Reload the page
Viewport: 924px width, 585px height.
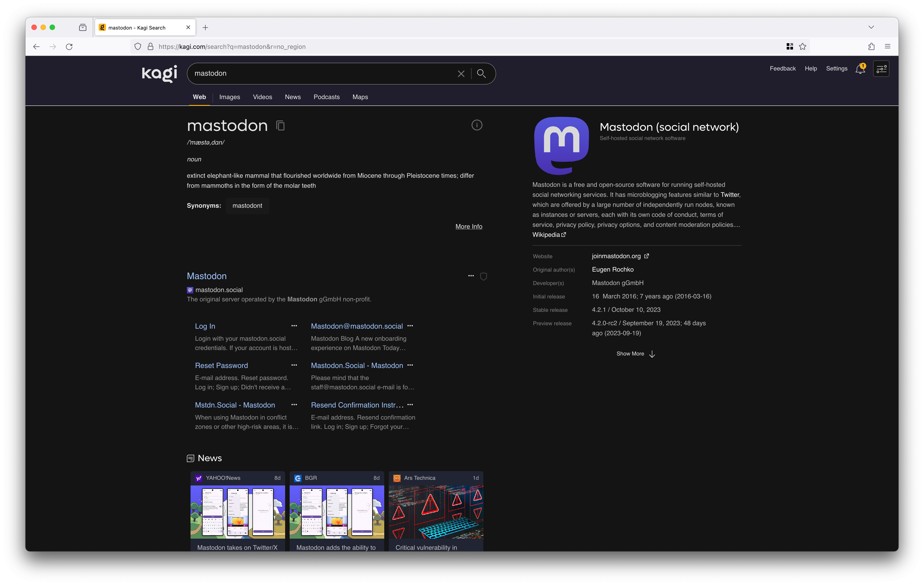(69, 47)
